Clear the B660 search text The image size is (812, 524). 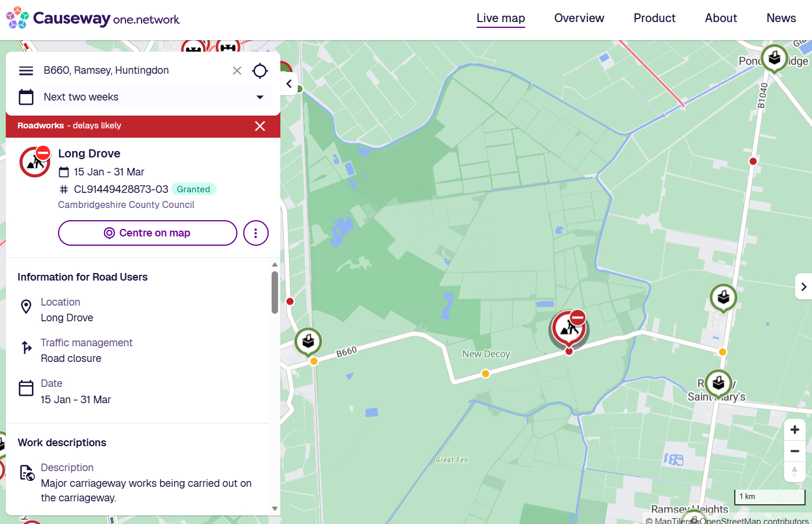coord(237,71)
